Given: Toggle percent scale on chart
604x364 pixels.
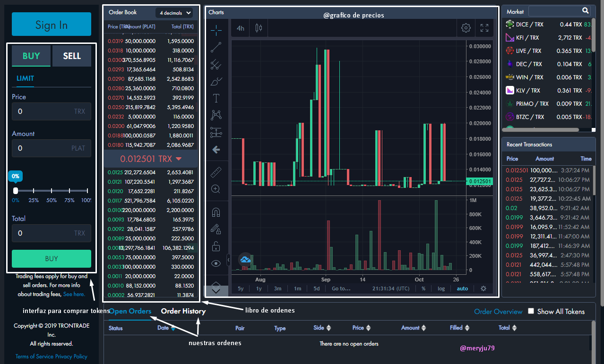Looking at the screenshot, I should [x=423, y=288].
